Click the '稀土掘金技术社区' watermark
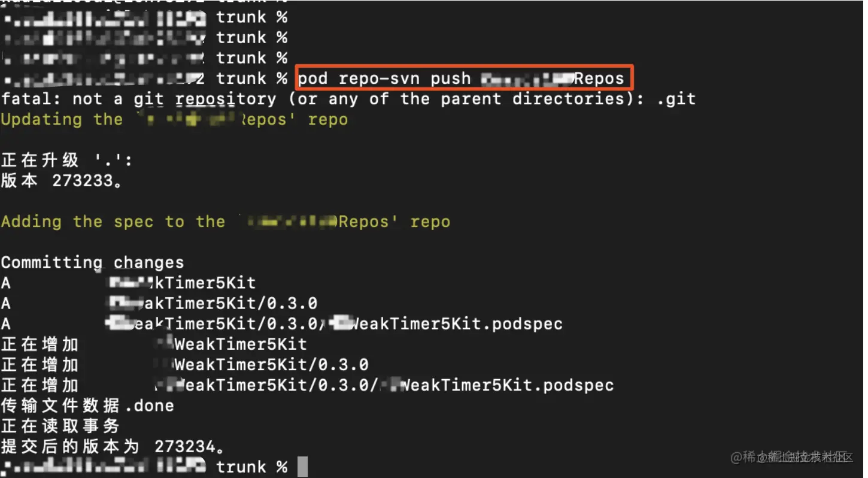 tap(791, 458)
